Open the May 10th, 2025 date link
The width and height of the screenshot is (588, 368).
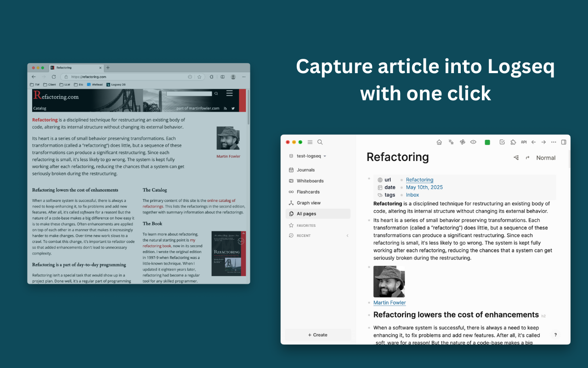click(x=424, y=187)
